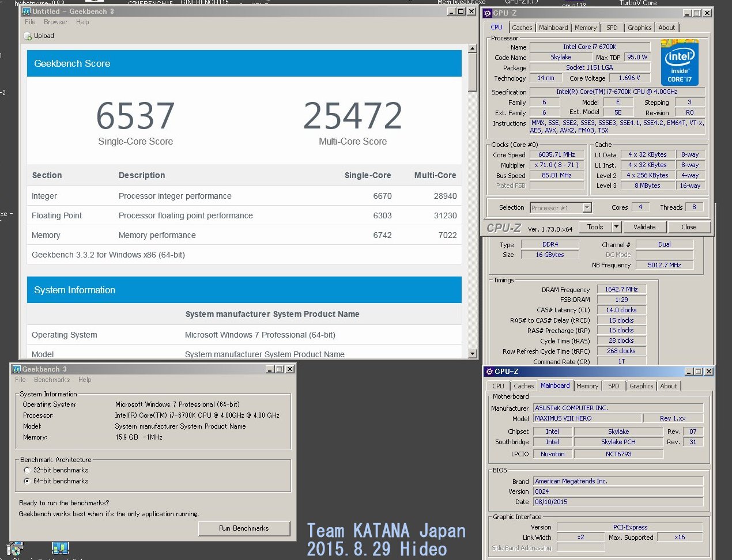Click the bottom CPU-Z Mainboard window title icon
Viewport: 732px width, 560px height.
489,372
